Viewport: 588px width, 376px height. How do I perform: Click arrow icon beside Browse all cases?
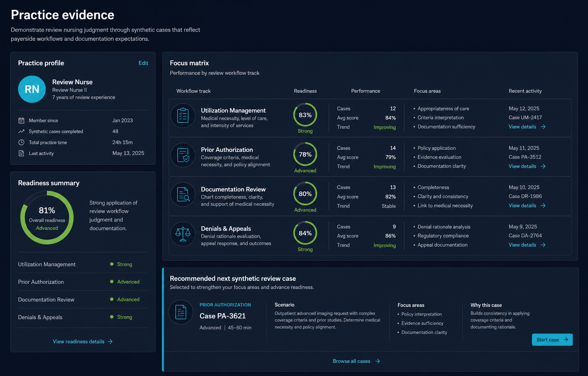[x=378, y=361]
